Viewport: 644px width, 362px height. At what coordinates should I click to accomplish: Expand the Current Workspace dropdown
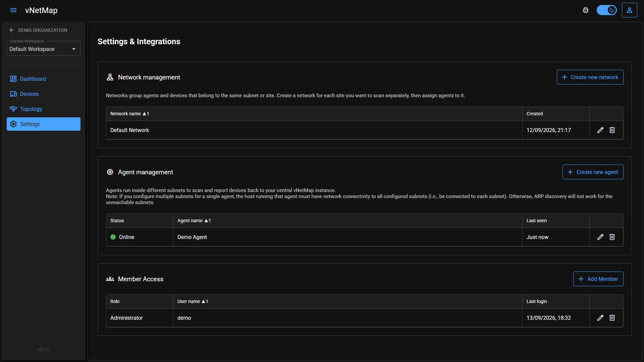point(44,49)
